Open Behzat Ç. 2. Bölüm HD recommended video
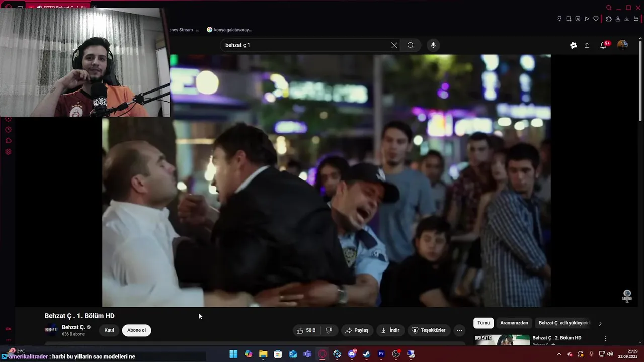Screen dimensions: 644x362 click(x=556, y=338)
